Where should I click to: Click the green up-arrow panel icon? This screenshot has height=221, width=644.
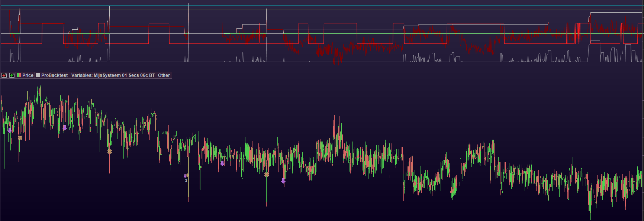click(12, 75)
